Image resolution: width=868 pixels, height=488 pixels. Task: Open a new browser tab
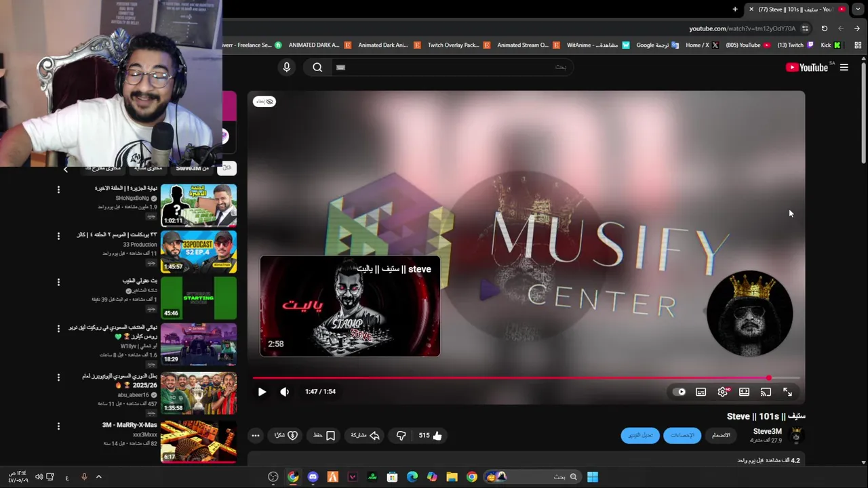pos(735,9)
